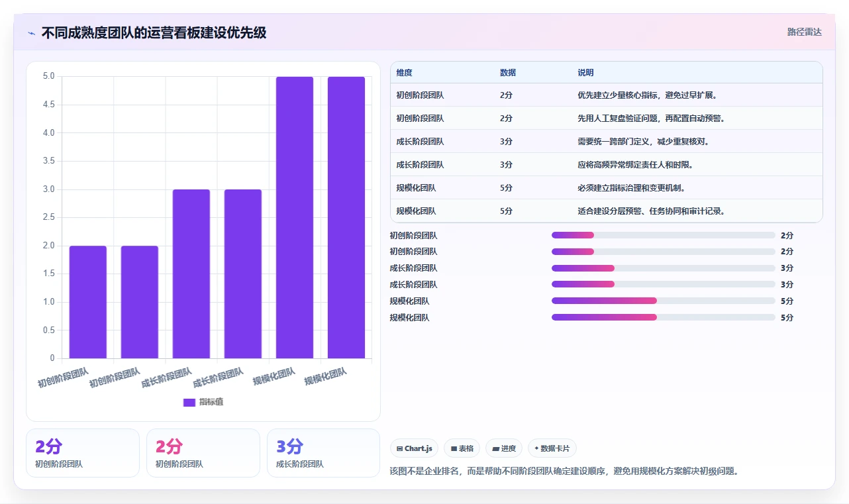Click 5分 in the 必须建立指标治理 row
The width and height of the screenshot is (849, 504).
(x=506, y=188)
